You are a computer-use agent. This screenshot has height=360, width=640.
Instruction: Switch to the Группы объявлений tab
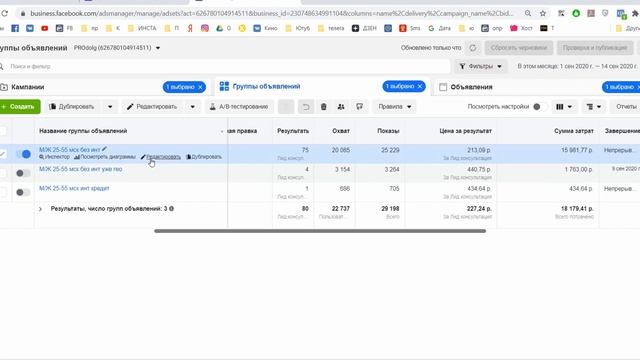pos(266,86)
